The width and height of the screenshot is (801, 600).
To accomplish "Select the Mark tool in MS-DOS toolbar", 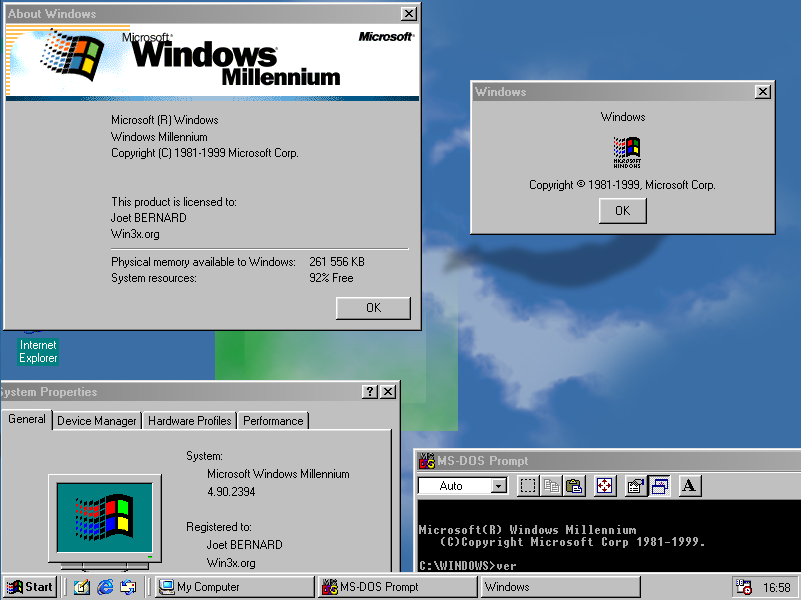I will click(x=527, y=486).
